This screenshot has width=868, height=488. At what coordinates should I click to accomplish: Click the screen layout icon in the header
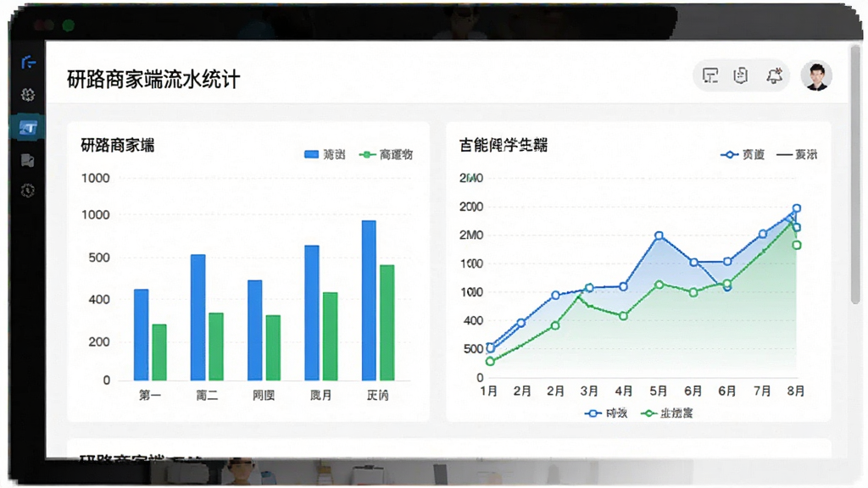(710, 75)
